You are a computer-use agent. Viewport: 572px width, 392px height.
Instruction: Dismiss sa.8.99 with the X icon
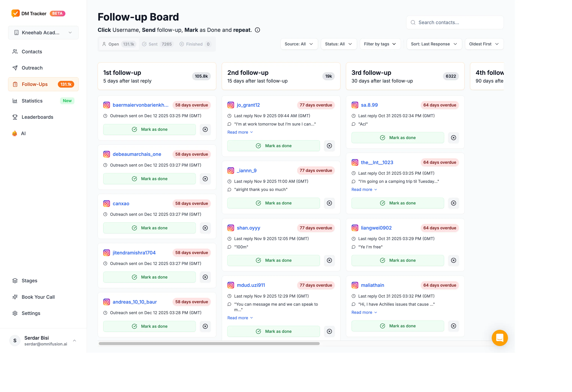(x=454, y=138)
